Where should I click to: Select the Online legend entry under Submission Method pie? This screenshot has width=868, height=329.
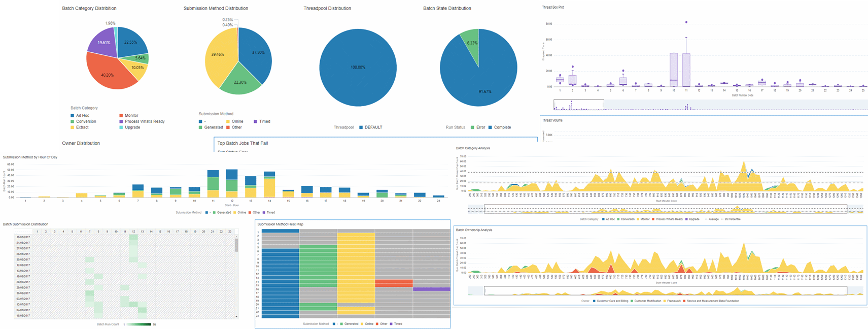234,121
